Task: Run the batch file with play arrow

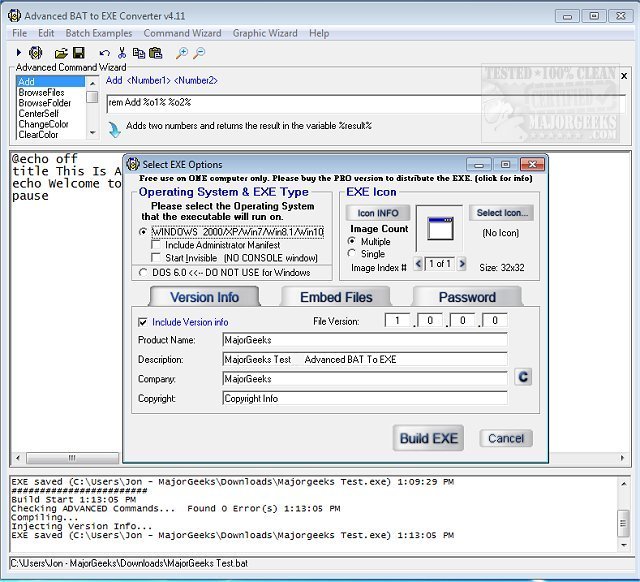Action: click(18, 53)
